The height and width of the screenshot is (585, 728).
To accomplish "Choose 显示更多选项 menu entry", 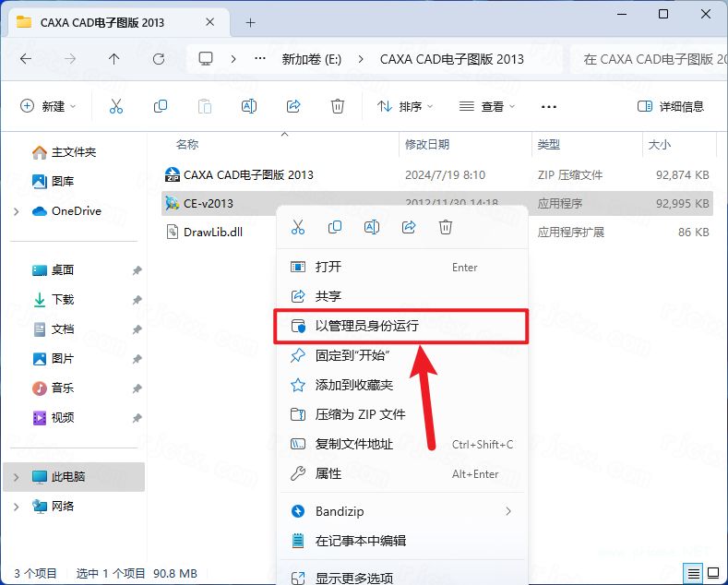I will [402, 578].
